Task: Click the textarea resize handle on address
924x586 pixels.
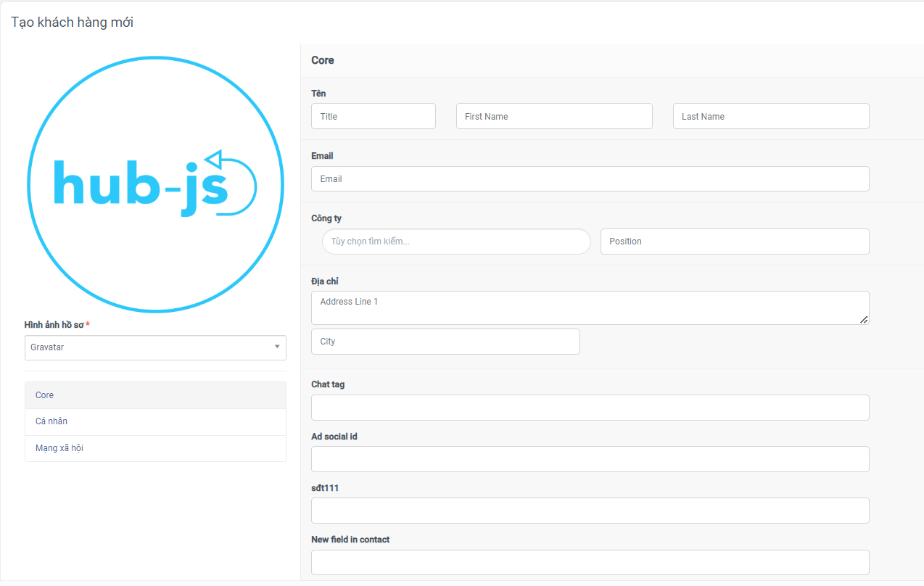Action: pos(864,319)
